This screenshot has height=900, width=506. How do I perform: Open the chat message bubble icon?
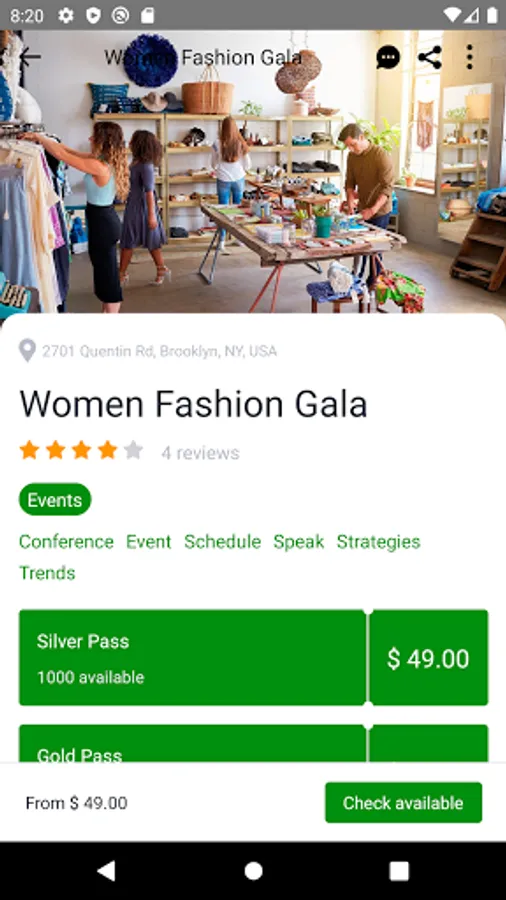coord(388,57)
